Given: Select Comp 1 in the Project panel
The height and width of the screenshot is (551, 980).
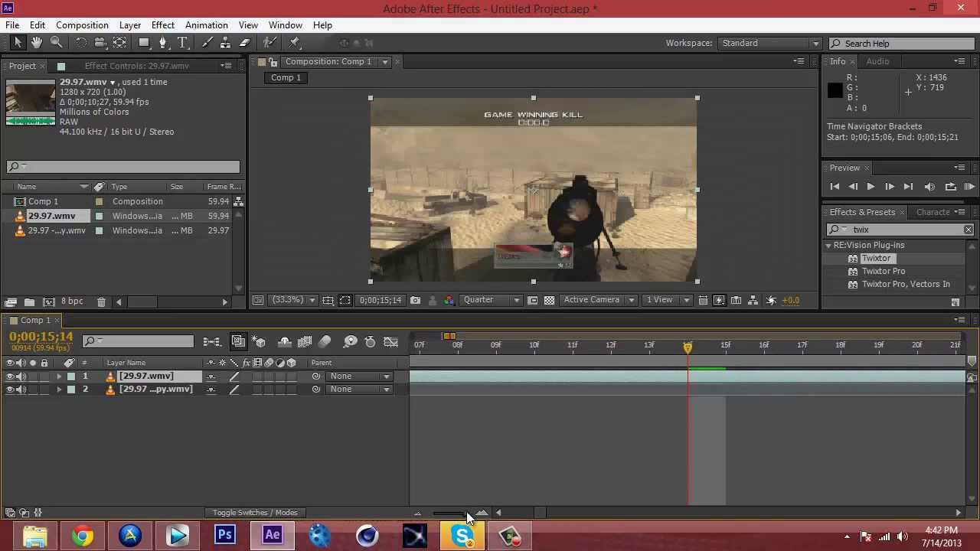Looking at the screenshot, I should coord(44,201).
